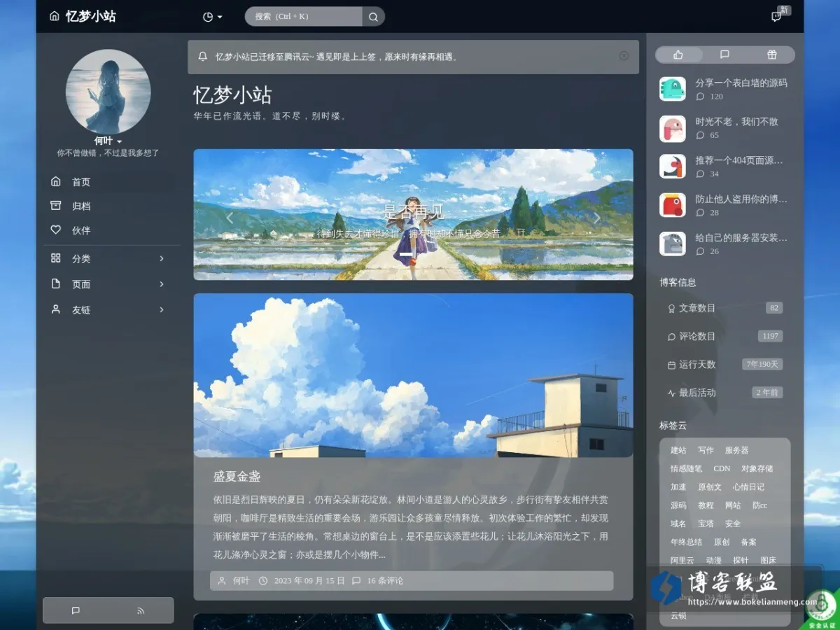Click the file icon next to 页面
The width and height of the screenshot is (840, 630).
(56, 283)
